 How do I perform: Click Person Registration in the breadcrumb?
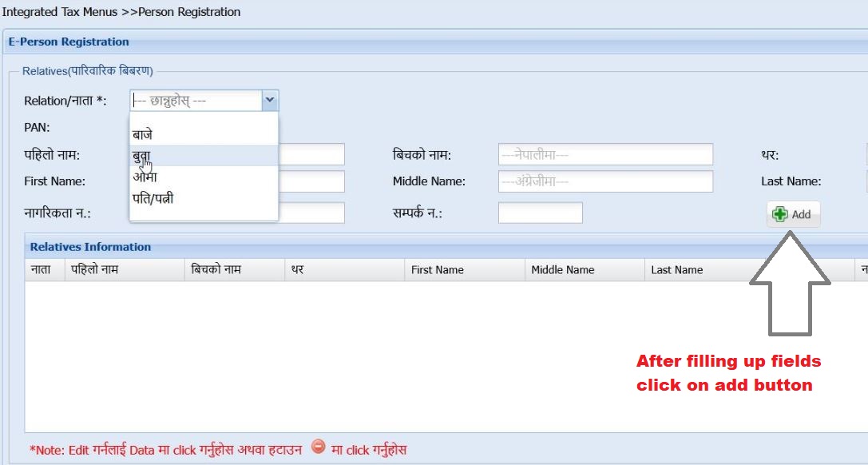pos(188,12)
